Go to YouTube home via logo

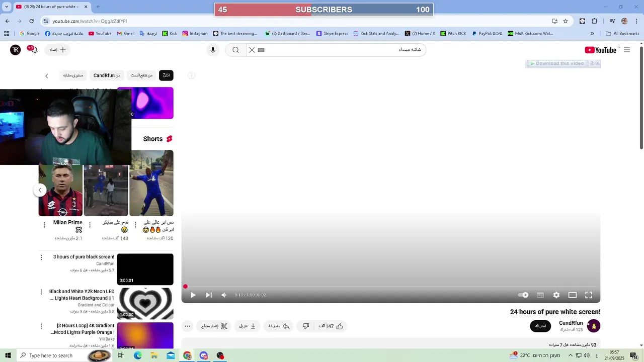point(601,50)
